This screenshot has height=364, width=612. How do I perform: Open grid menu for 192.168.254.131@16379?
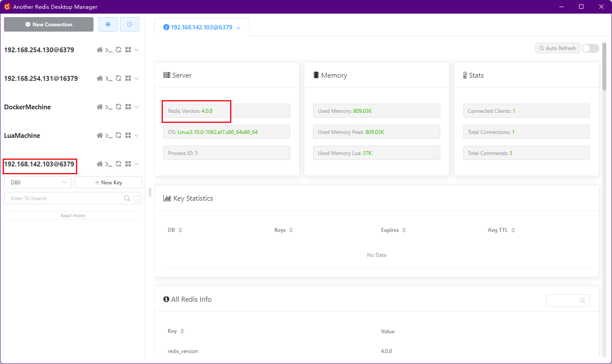pos(128,79)
